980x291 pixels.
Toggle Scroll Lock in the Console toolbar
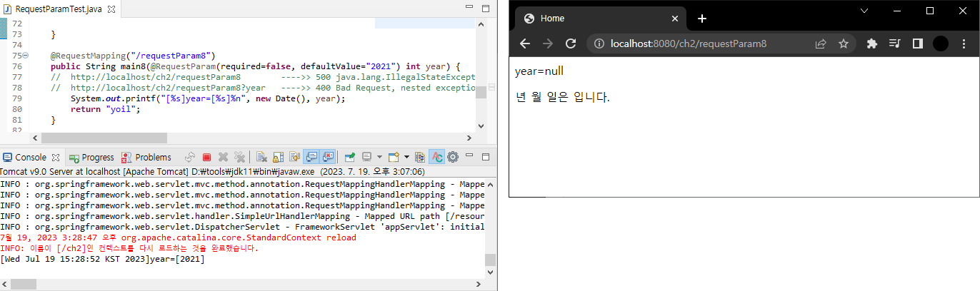pyautogui.click(x=279, y=157)
